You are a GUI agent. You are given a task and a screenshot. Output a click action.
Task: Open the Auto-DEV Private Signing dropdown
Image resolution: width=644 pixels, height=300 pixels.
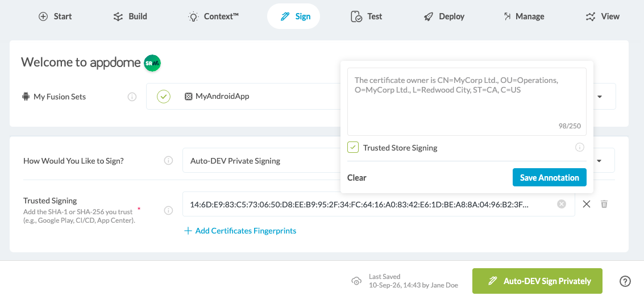click(x=398, y=160)
